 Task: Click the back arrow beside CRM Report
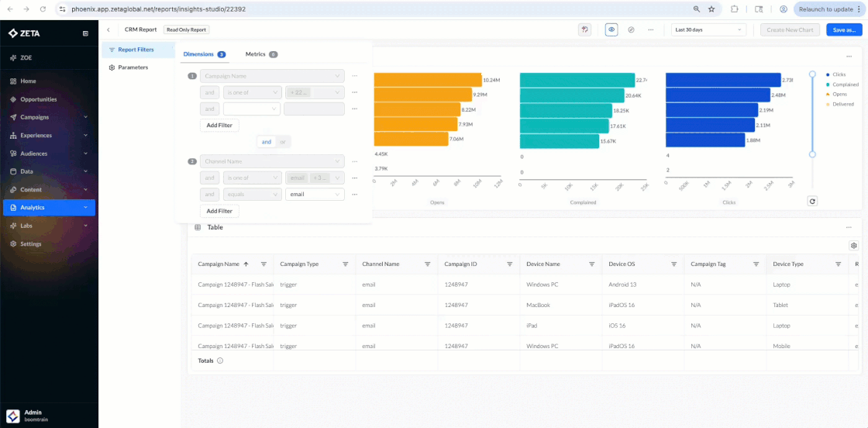(x=108, y=30)
